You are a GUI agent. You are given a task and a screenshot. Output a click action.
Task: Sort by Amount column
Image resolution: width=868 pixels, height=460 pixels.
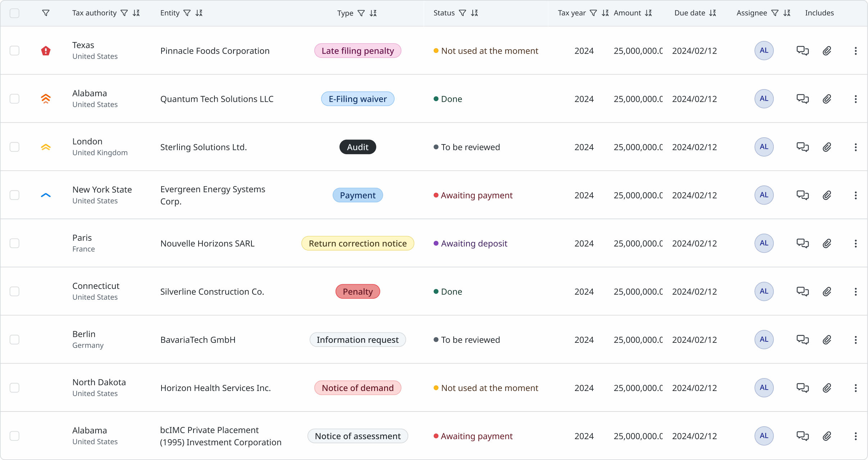point(648,13)
